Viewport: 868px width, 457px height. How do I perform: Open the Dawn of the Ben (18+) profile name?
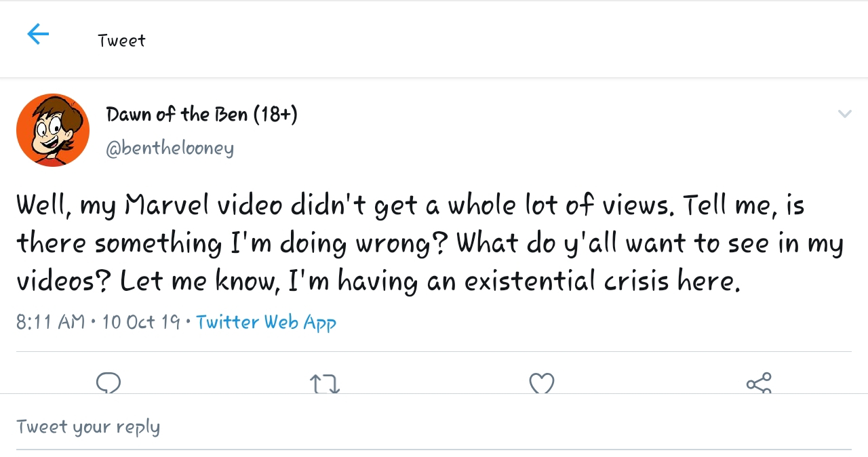(x=201, y=115)
